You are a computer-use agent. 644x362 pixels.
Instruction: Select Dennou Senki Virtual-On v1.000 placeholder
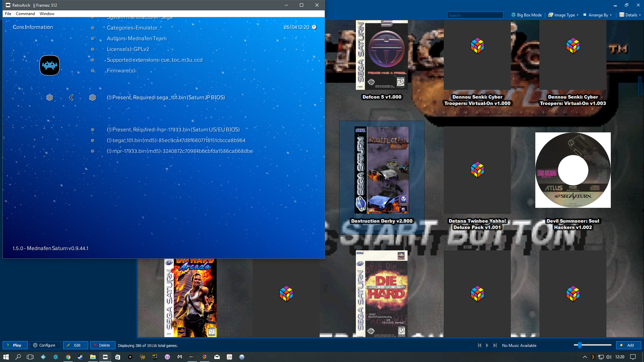tap(477, 55)
